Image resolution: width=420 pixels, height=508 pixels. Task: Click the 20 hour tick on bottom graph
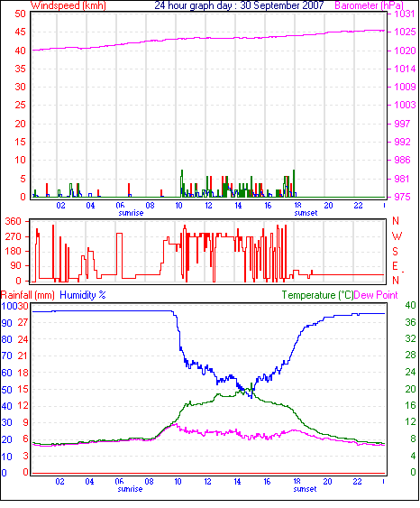click(x=327, y=482)
